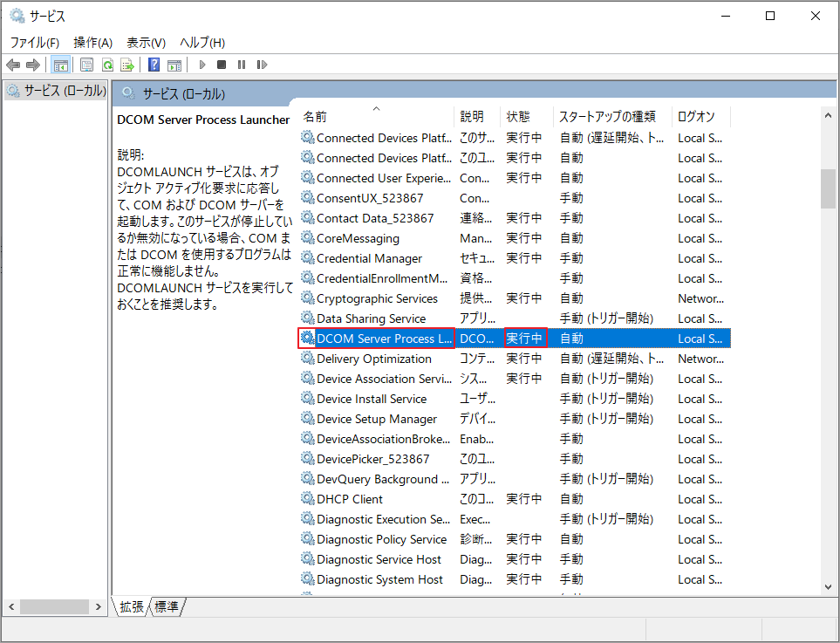This screenshot has width=840, height=643.
Task: Sort by the スタートアップの種類 column header
Action: [x=609, y=115]
